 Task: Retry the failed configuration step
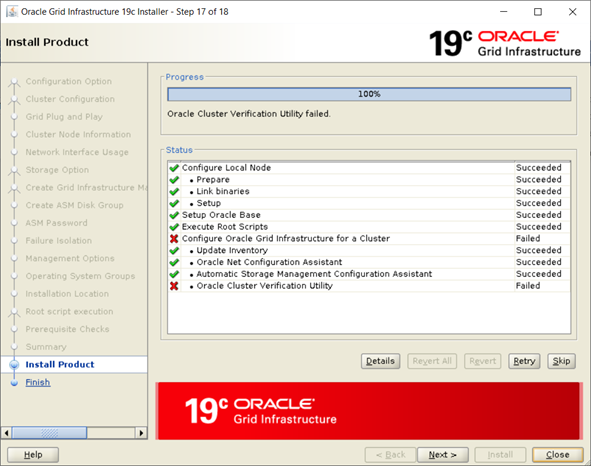coord(524,361)
